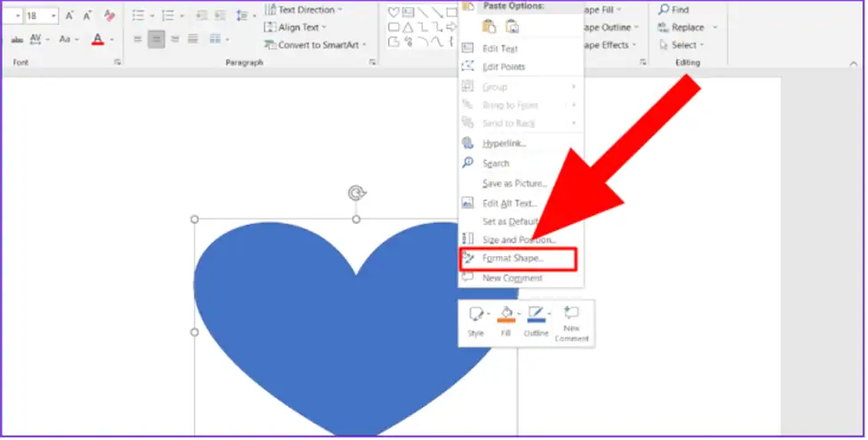Choose Size and Position from context menu
Image resolution: width=868 pixels, height=440 pixels.
521,240
